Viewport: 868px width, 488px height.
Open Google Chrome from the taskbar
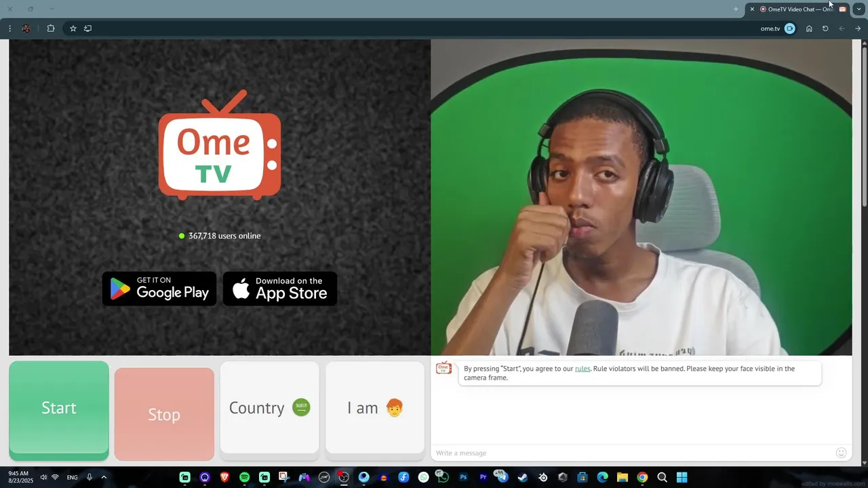(x=642, y=477)
